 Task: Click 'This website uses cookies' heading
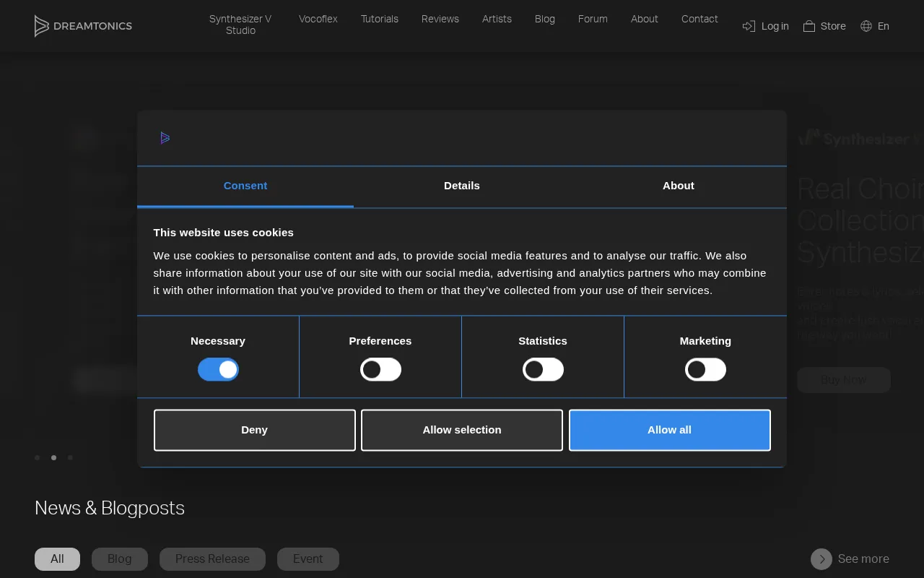[224, 233]
